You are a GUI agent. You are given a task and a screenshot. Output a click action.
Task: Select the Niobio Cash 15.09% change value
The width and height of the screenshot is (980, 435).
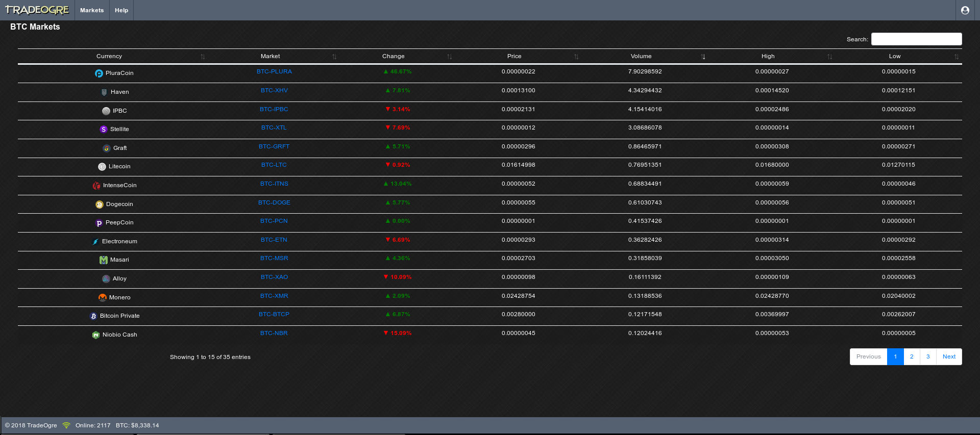pyautogui.click(x=398, y=334)
